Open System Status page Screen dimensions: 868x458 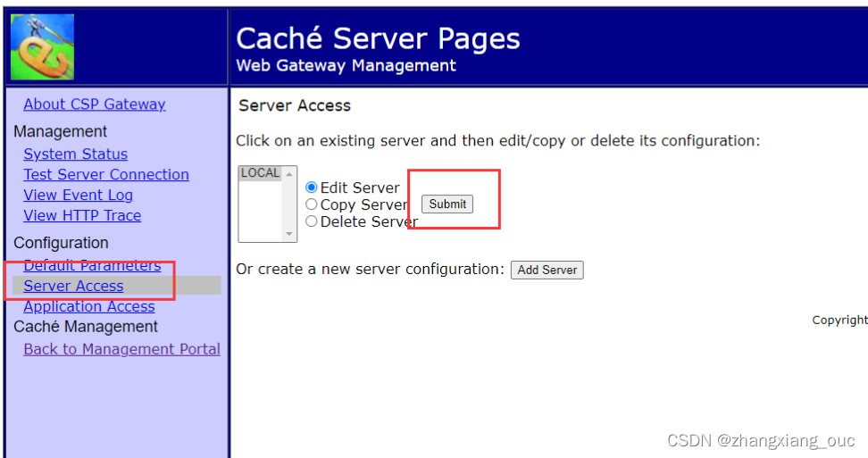click(x=75, y=154)
